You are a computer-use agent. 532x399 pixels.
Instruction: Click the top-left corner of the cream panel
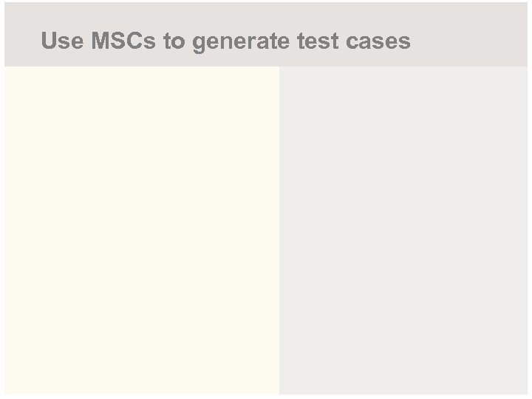[x=7, y=70]
